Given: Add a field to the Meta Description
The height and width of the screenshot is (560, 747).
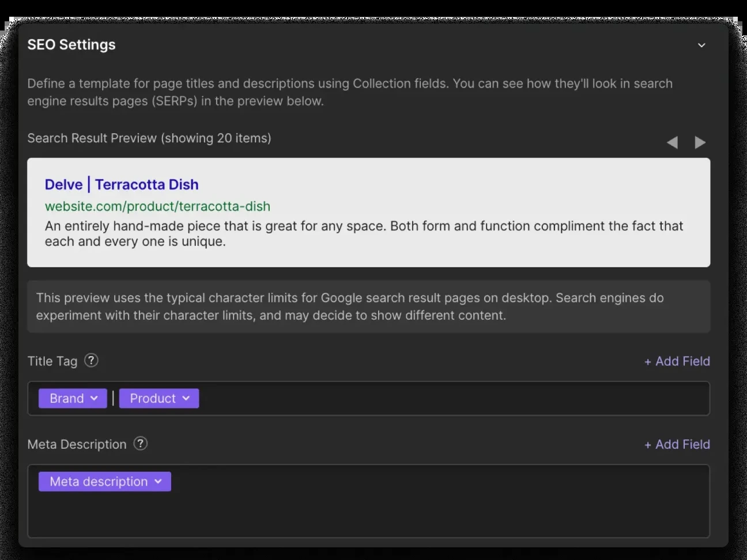Looking at the screenshot, I should [677, 444].
